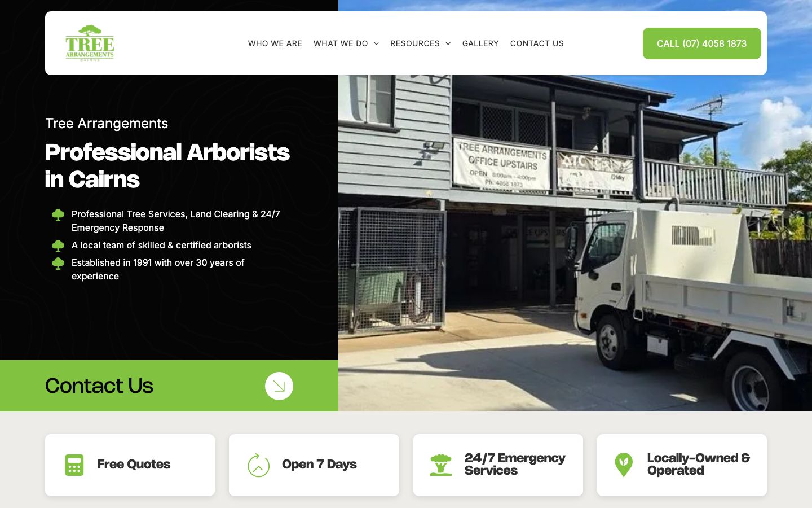The image size is (812, 508).
Task: Expand the What We Do dropdown chevron
Action: point(377,43)
